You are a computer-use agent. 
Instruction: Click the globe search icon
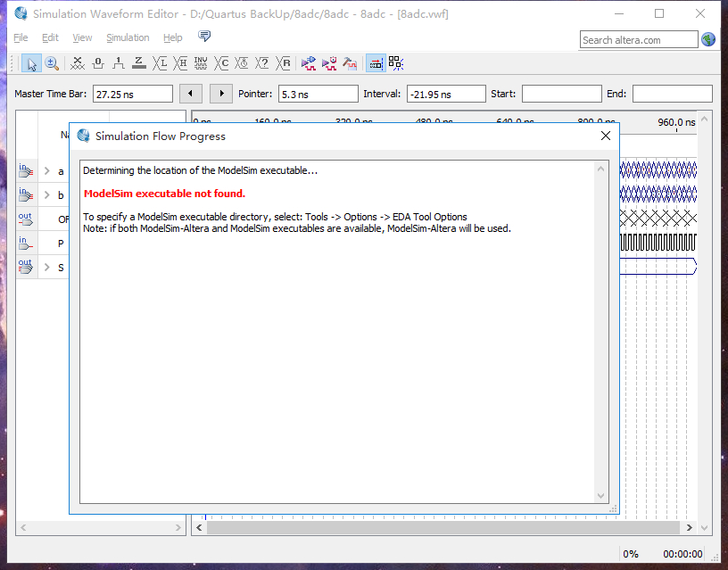[x=708, y=39]
